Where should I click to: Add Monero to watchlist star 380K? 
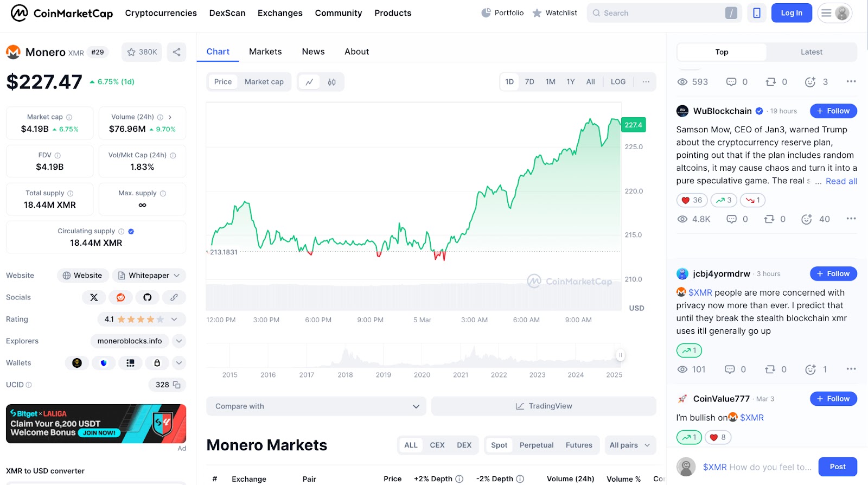coord(142,52)
